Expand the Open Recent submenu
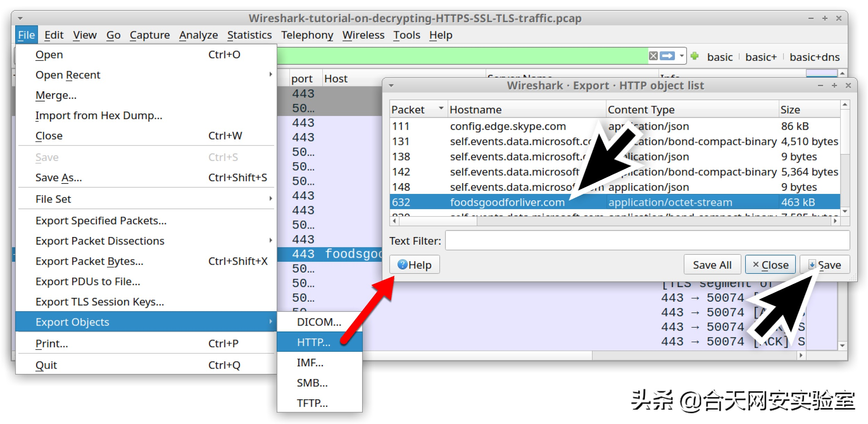The width and height of the screenshot is (868, 424). pyautogui.click(x=146, y=75)
